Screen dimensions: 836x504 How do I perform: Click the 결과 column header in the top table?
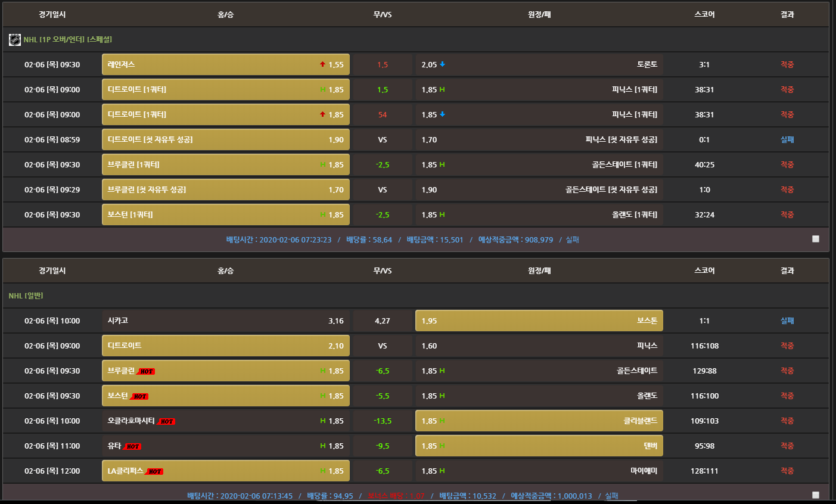point(787,14)
